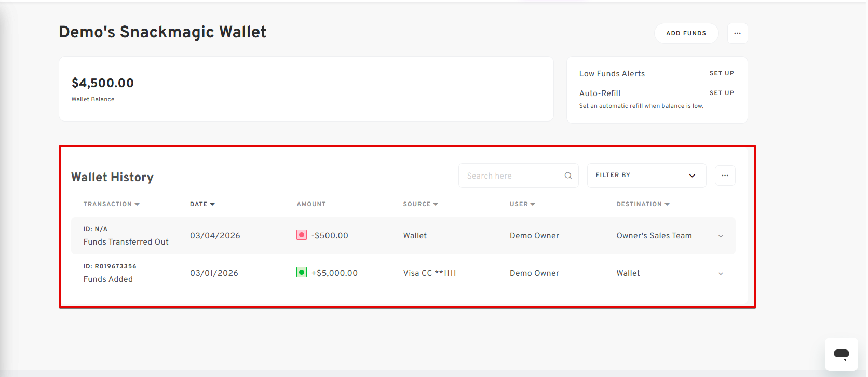Sort by Date column header
The image size is (868, 377).
(x=202, y=204)
